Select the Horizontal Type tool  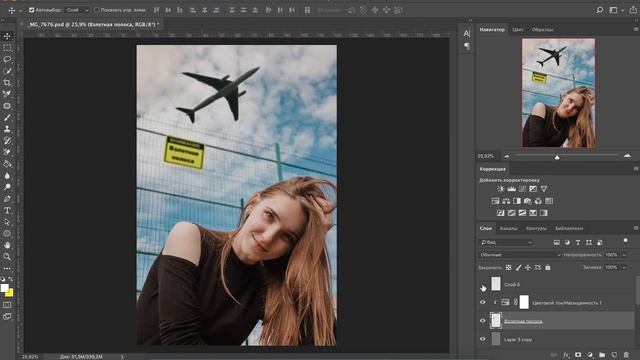tap(7, 211)
